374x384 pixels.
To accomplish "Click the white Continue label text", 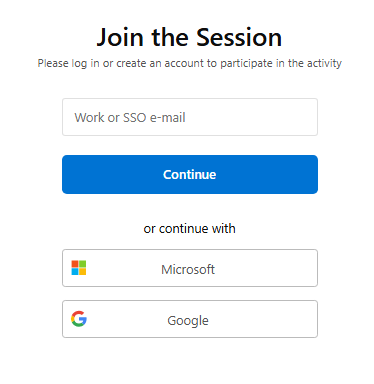I will point(190,174).
